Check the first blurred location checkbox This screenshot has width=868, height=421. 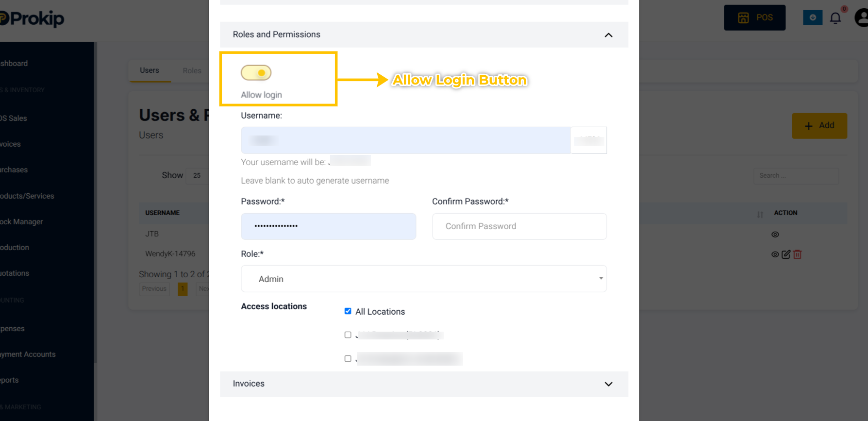tap(348, 335)
